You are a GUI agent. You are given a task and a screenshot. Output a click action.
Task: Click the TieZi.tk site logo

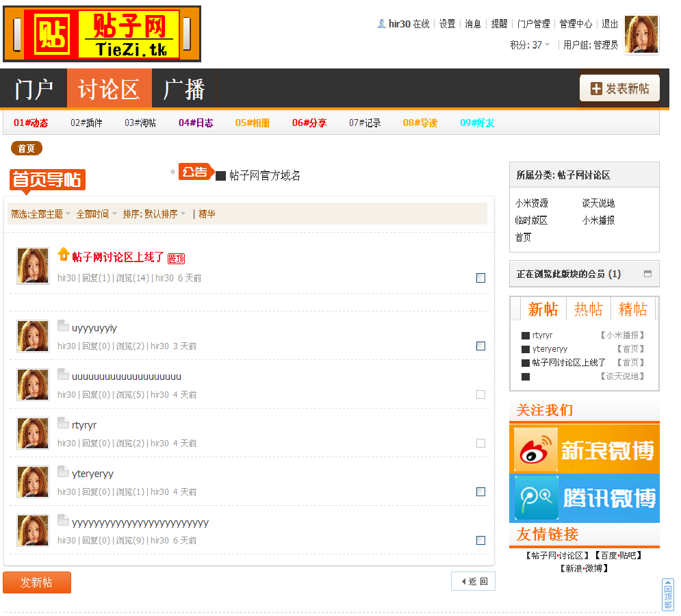point(102,34)
